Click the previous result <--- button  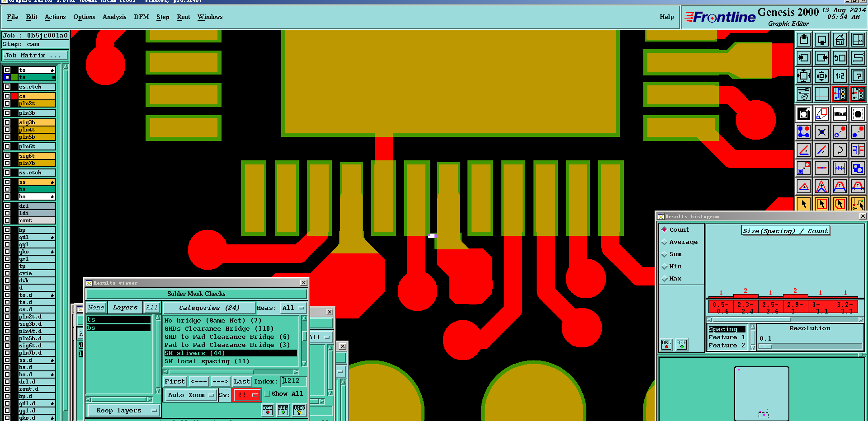click(x=198, y=382)
